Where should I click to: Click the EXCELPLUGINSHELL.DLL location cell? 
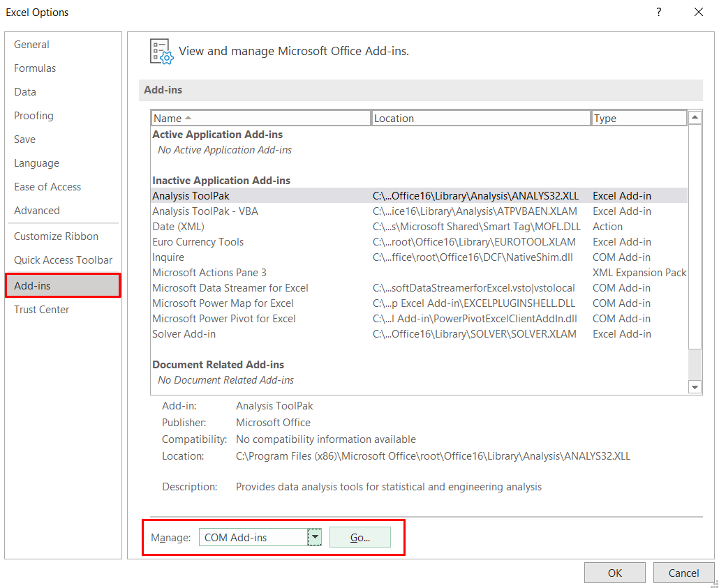pos(474,303)
